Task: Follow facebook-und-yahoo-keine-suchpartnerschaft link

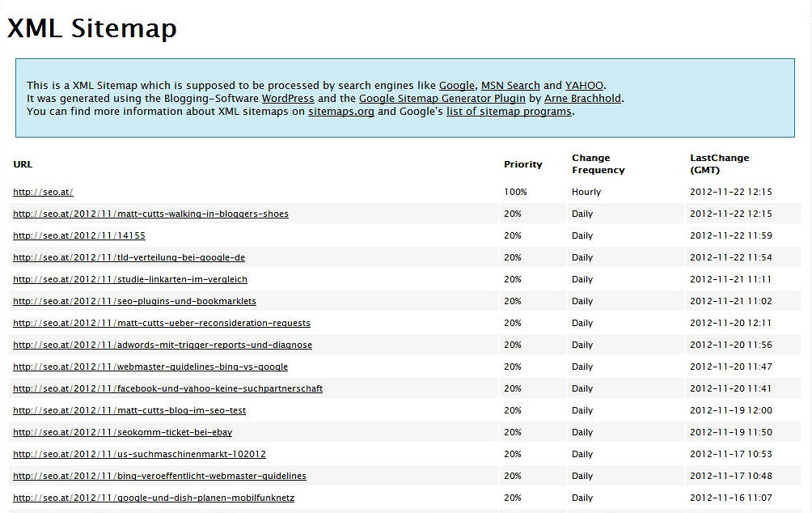Action: pos(167,389)
